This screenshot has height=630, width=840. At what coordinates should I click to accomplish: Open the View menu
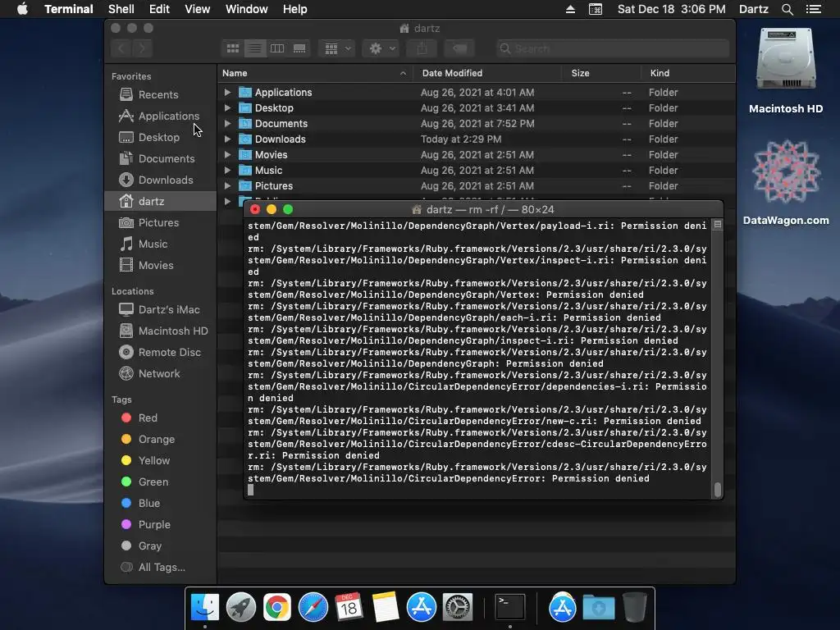click(197, 9)
